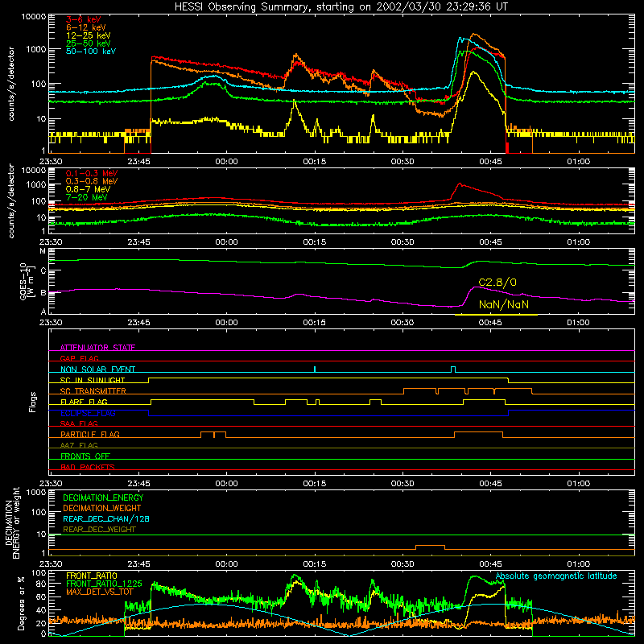644x644 pixels.
Task: Click the C2.8/0 flare class annotation
Action: (497, 283)
